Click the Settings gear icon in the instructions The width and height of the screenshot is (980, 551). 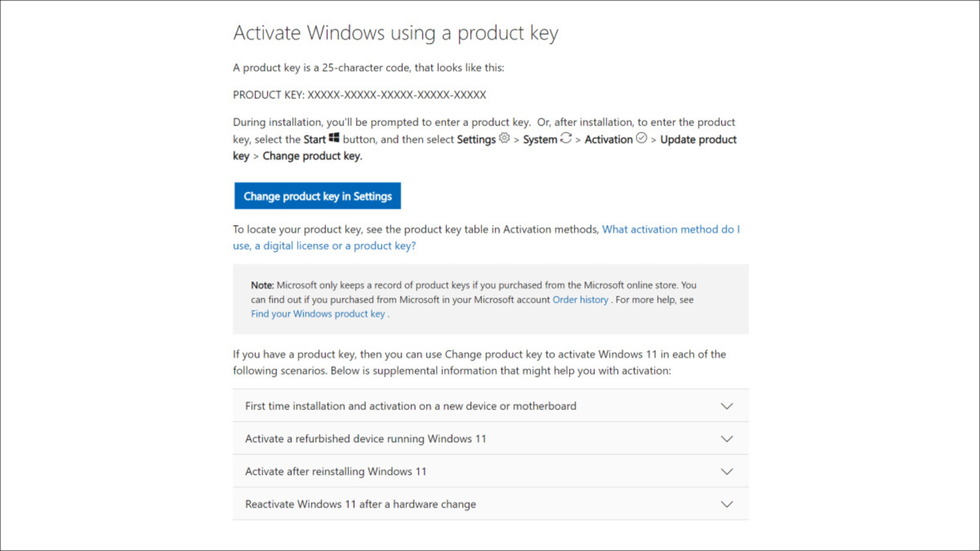coord(504,138)
